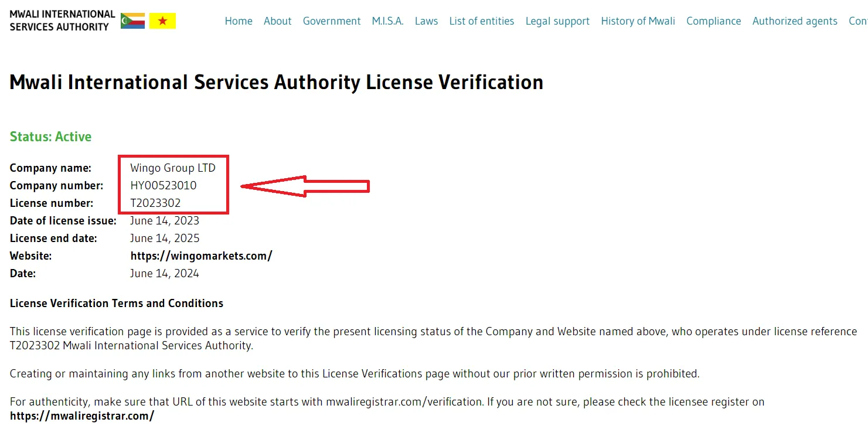Open the Legal support page
Image resolution: width=868 pixels, height=429 pixels.
pyautogui.click(x=557, y=21)
